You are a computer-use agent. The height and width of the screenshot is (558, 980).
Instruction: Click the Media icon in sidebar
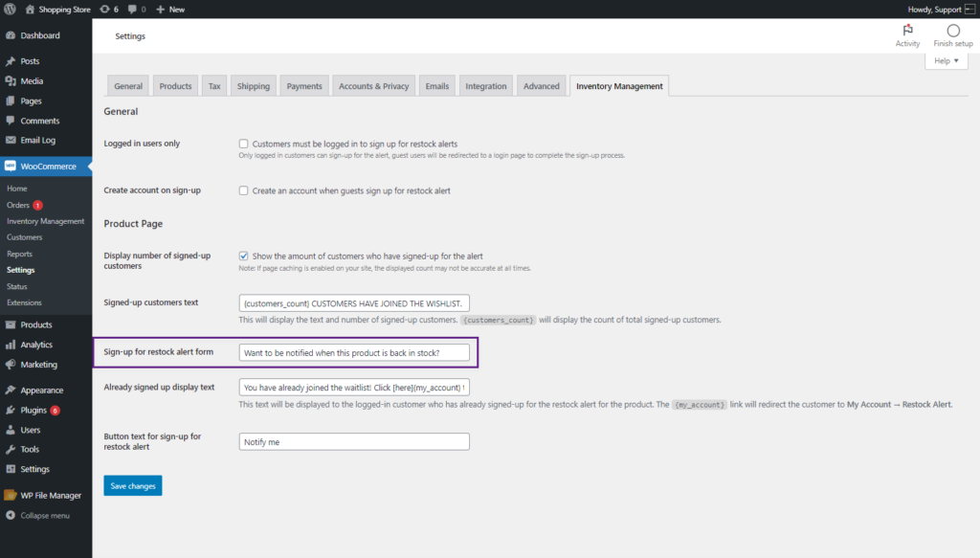[11, 81]
